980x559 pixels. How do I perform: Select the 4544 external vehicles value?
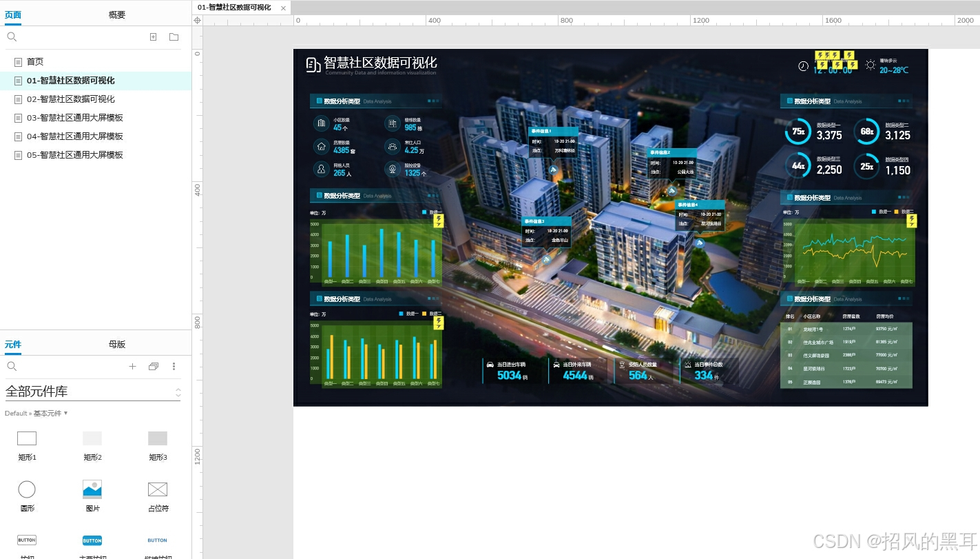pyautogui.click(x=575, y=376)
